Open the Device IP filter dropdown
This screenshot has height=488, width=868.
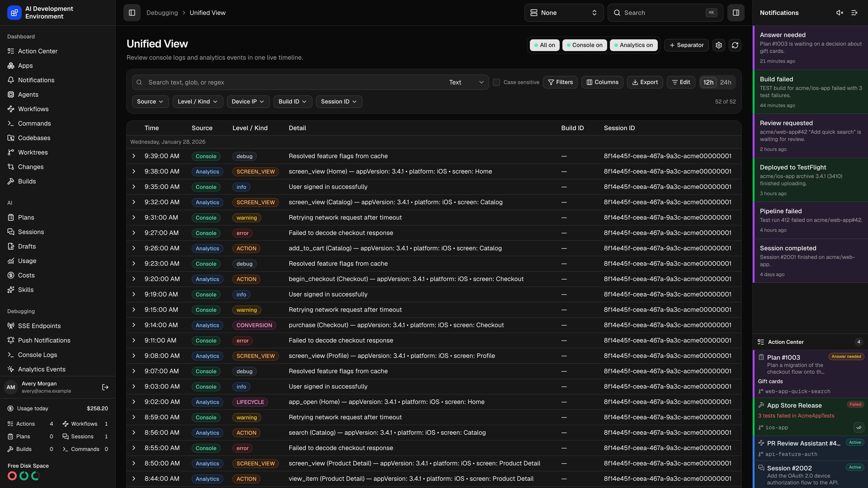(248, 102)
